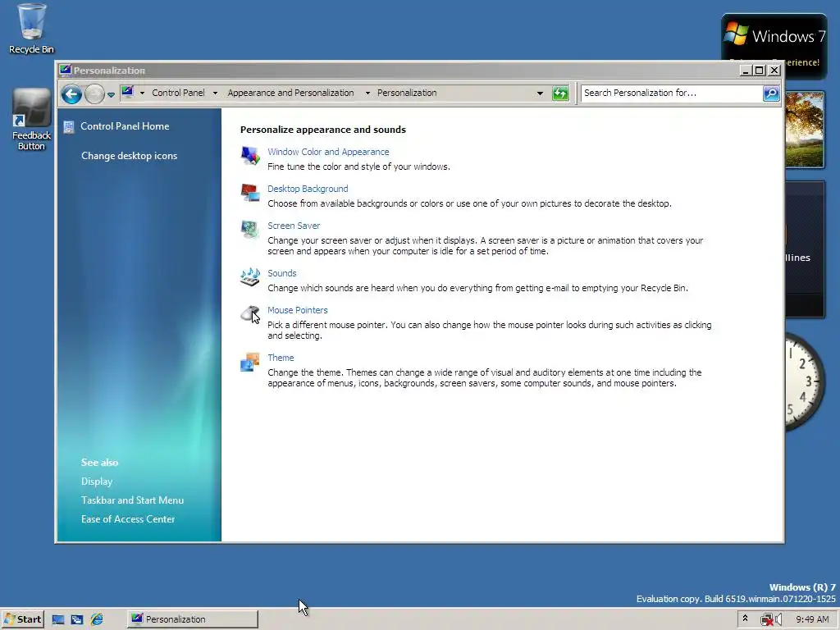Open the Mouse Pointers link
This screenshot has height=630, width=840.
297,310
